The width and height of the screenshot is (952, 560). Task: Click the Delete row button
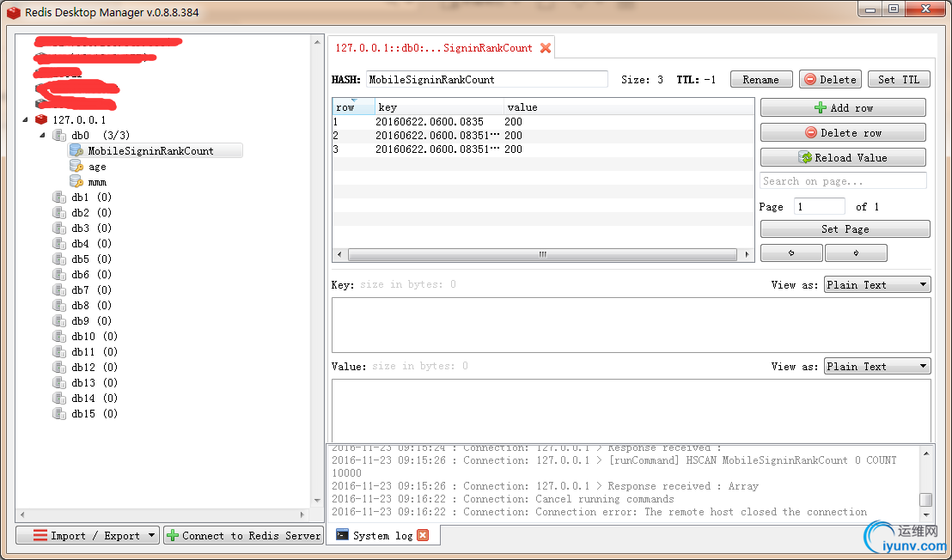[x=844, y=133]
